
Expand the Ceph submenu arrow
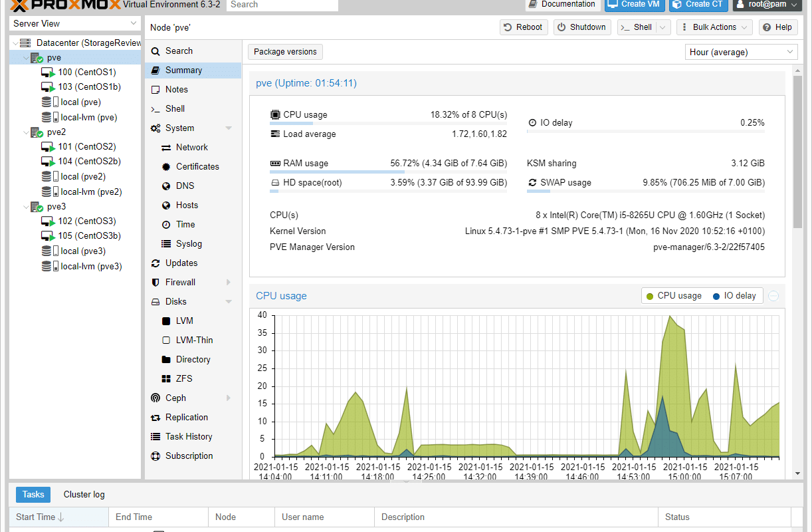coord(229,398)
